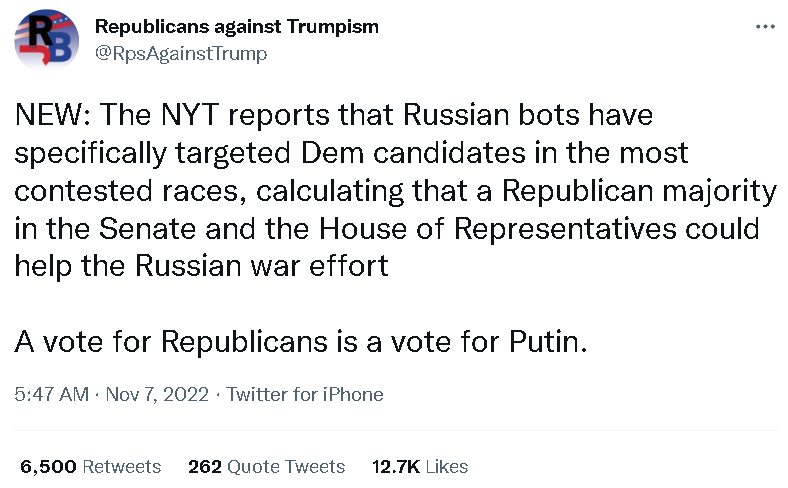The height and width of the screenshot is (488, 788).
Task: Open the Republicans against Trumpism display name
Action: click(236, 27)
